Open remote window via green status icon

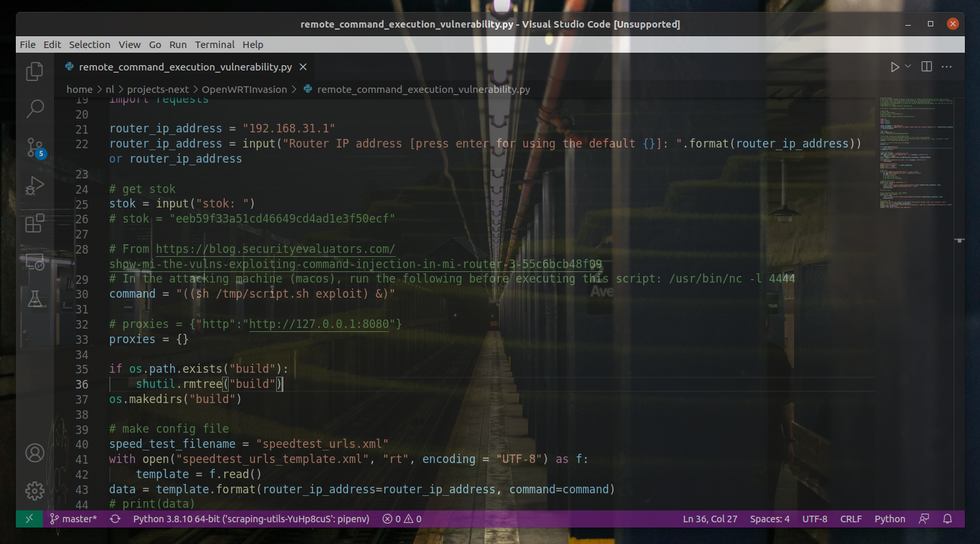(x=29, y=519)
